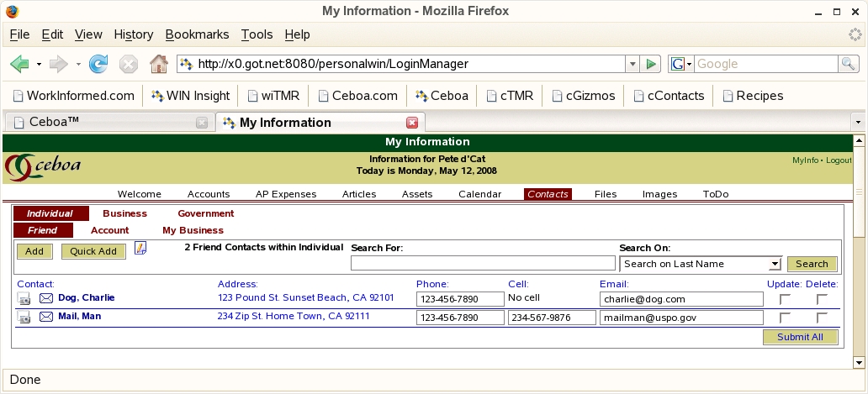Open the photo icon for Dog, Charlie
868x394 pixels.
[x=24, y=299]
